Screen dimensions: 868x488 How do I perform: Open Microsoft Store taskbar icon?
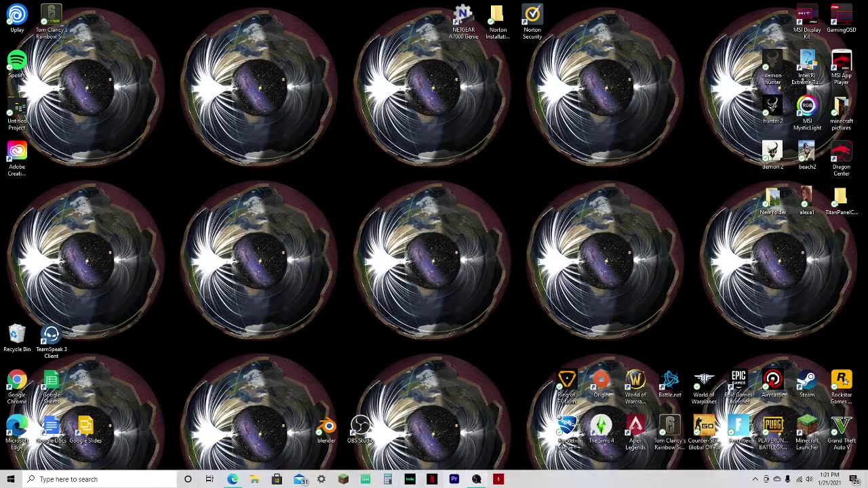tap(277, 479)
